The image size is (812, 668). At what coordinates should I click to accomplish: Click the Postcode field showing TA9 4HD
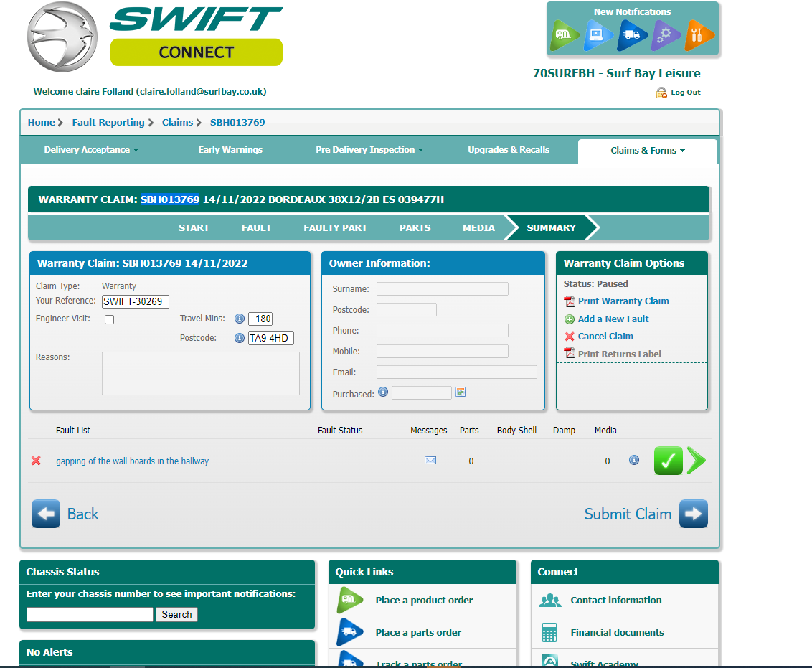[271, 338]
